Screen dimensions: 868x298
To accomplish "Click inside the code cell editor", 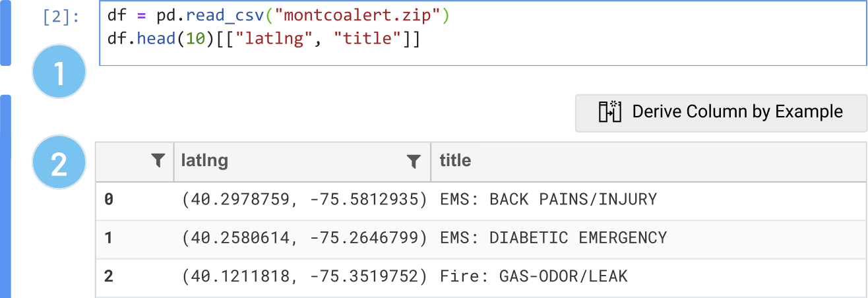I will coord(483,33).
